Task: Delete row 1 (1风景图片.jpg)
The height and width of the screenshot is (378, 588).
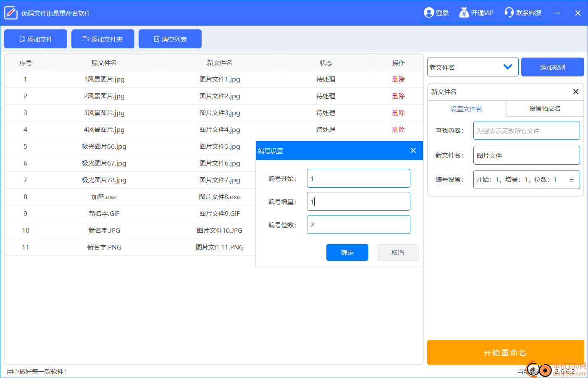Action: [399, 79]
